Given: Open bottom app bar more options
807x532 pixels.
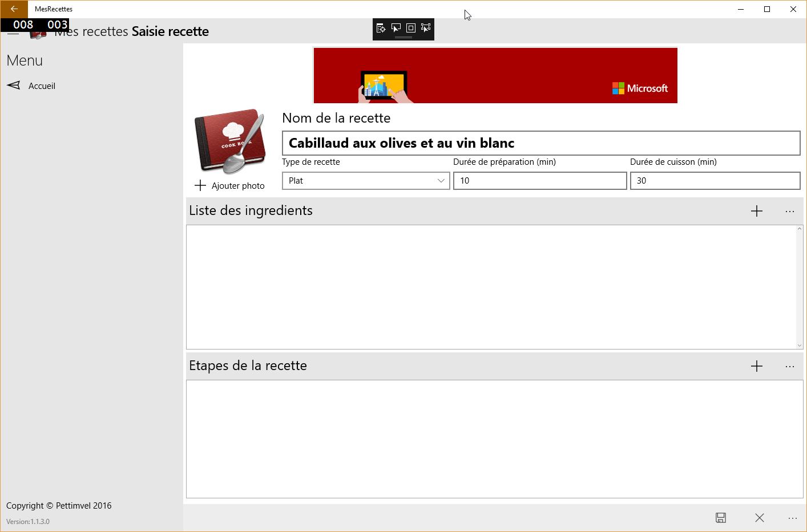Looking at the screenshot, I should [793, 518].
